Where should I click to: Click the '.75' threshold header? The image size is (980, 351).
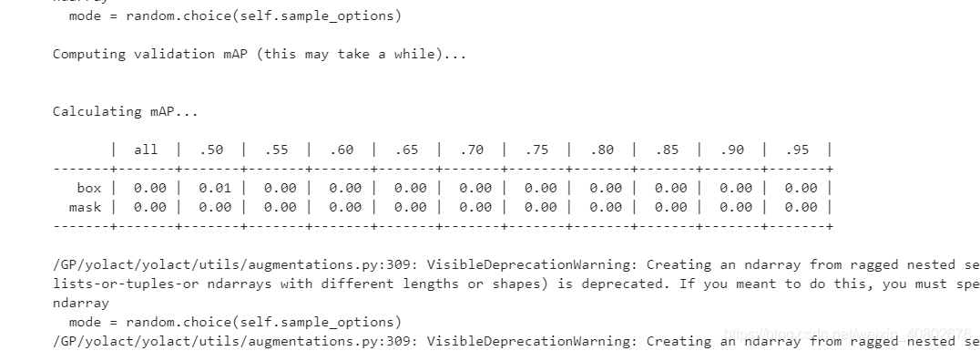tap(536, 150)
